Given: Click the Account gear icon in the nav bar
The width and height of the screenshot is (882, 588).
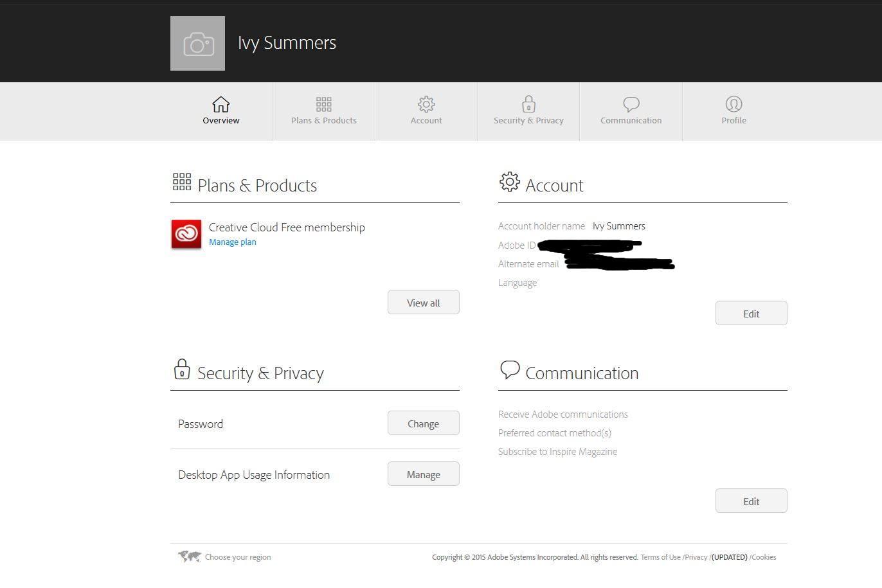Looking at the screenshot, I should 426,104.
